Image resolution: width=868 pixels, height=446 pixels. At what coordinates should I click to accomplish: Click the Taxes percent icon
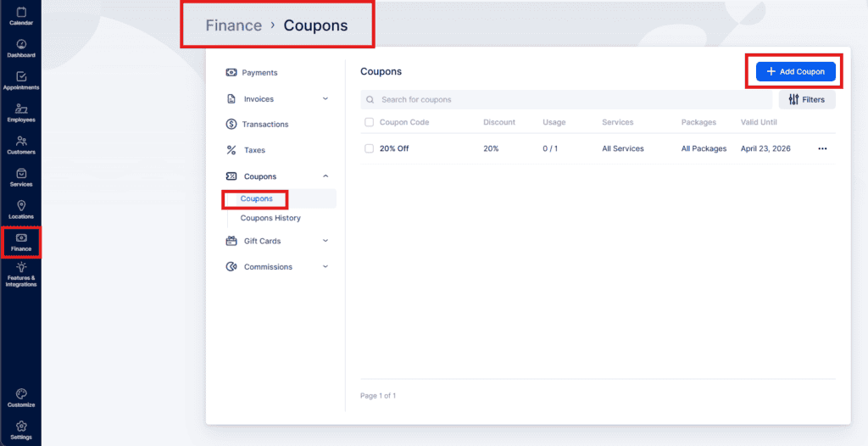(231, 150)
